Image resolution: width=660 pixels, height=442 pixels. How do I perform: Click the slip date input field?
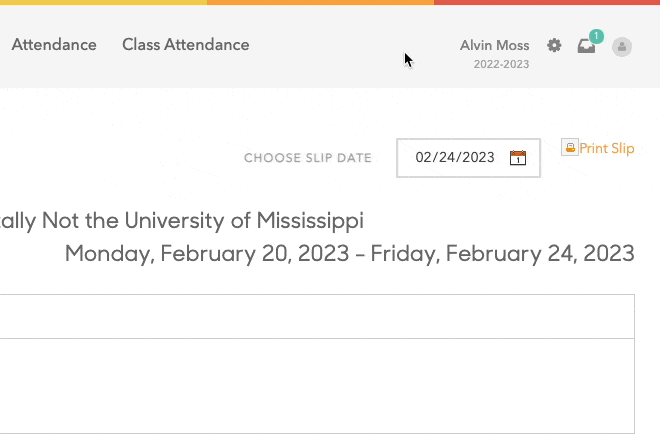(455, 157)
